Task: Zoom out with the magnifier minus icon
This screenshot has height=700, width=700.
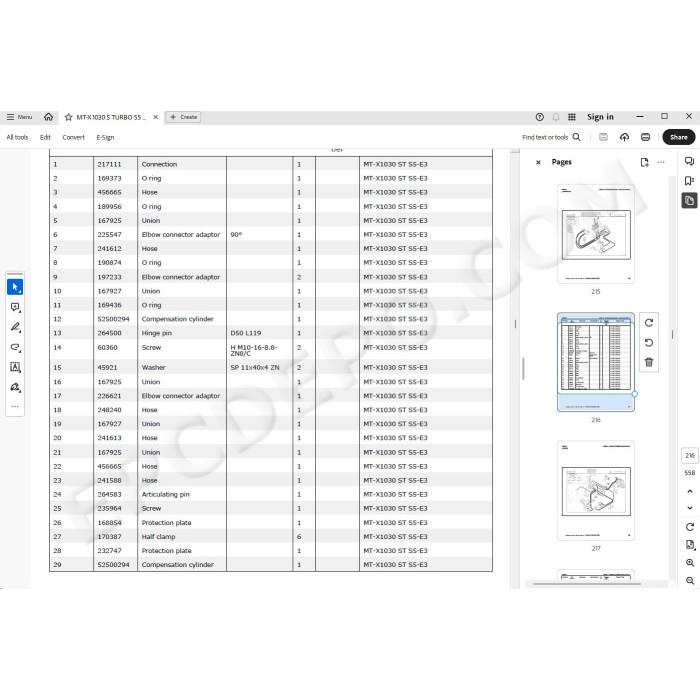Action: point(690,581)
